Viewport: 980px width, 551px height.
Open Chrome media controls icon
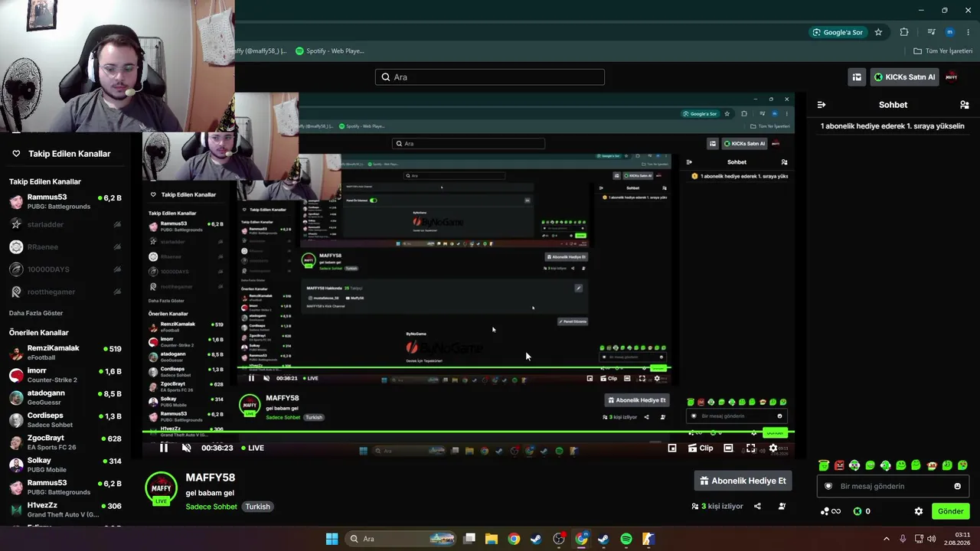(931, 32)
